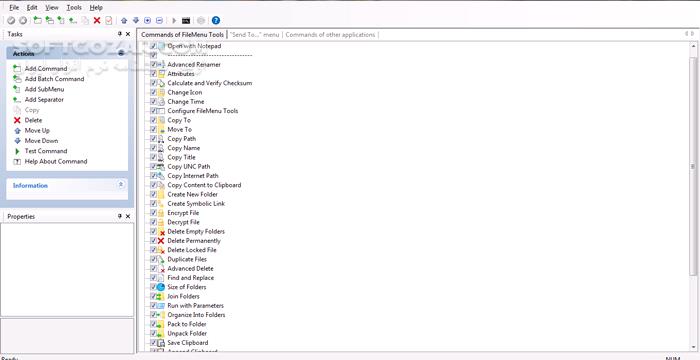
Task: Expand the Information section chevron
Action: click(x=121, y=184)
